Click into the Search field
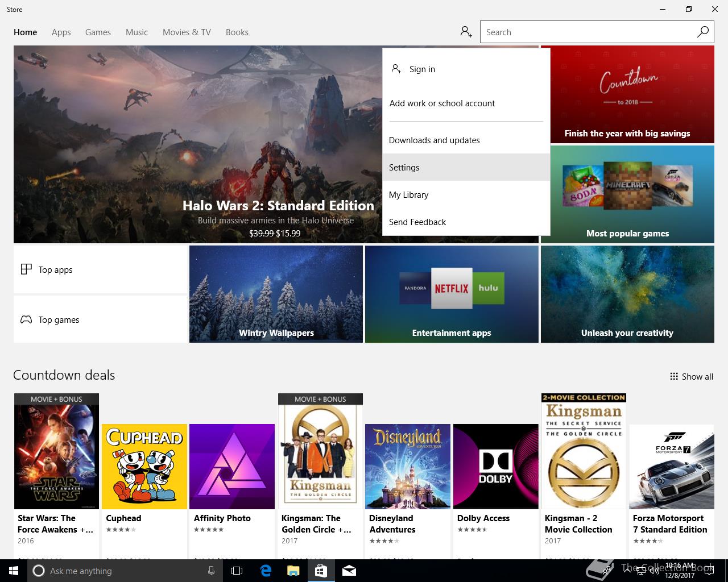Screen dimensions: 728x582 pos(588,32)
